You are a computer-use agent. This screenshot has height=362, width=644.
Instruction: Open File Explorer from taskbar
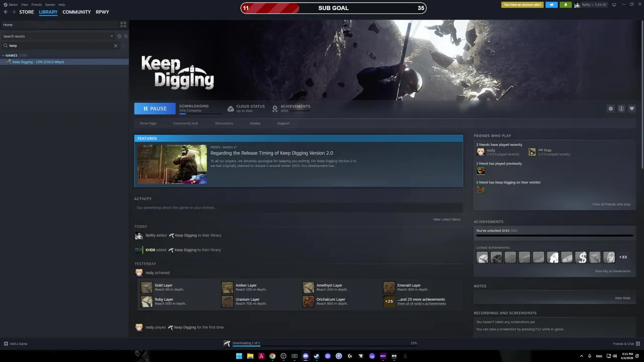[250, 356]
